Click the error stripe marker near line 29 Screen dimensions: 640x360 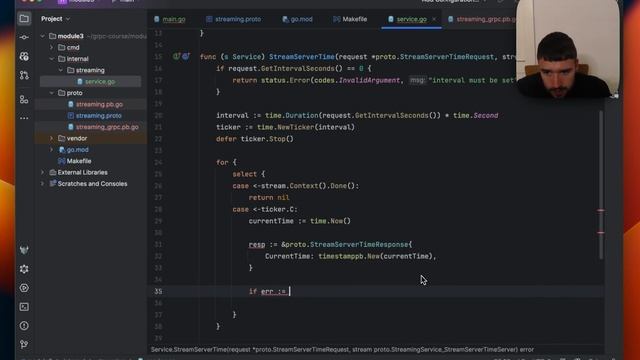[601, 211]
